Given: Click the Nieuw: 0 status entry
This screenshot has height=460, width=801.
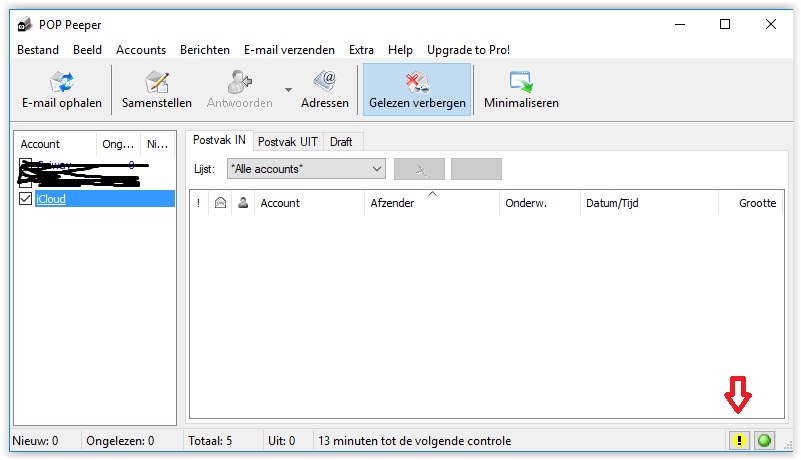Looking at the screenshot, I should coord(35,441).
